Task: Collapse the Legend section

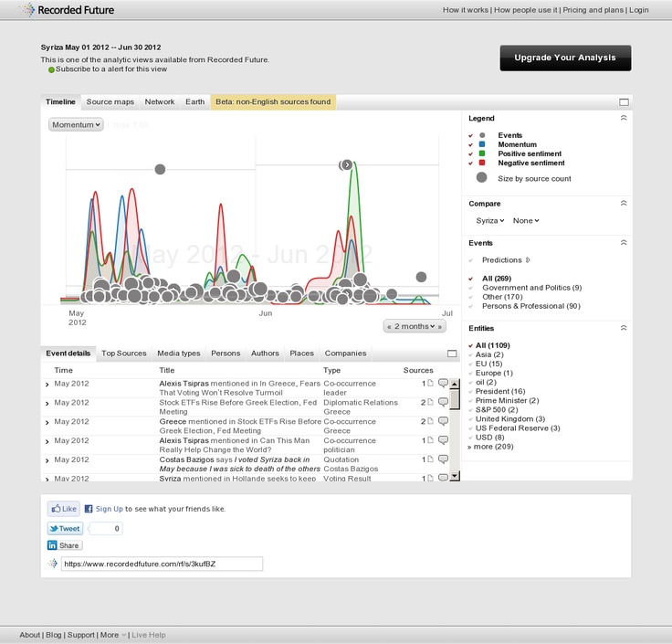Action: (x=624, y=118)
